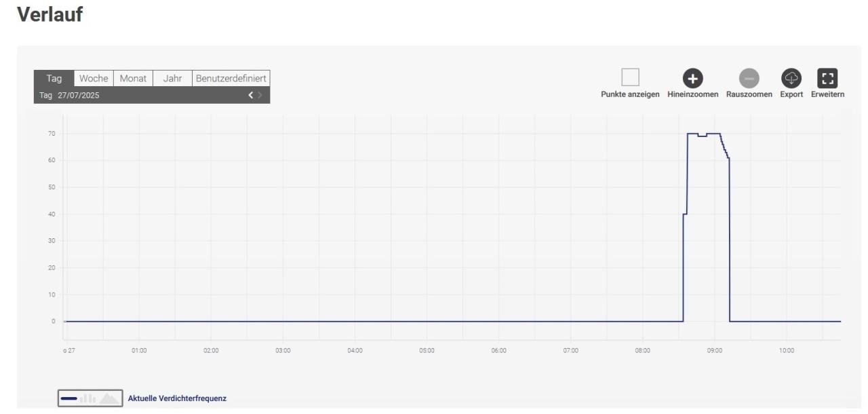Go to next day with right chevron
The image size is (868, 414).
260,95
